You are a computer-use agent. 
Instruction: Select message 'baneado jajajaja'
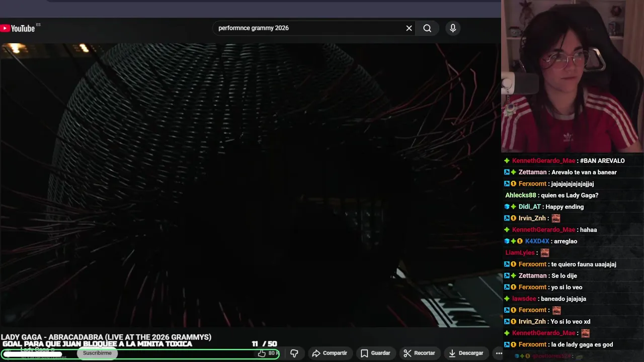(563, 299)
